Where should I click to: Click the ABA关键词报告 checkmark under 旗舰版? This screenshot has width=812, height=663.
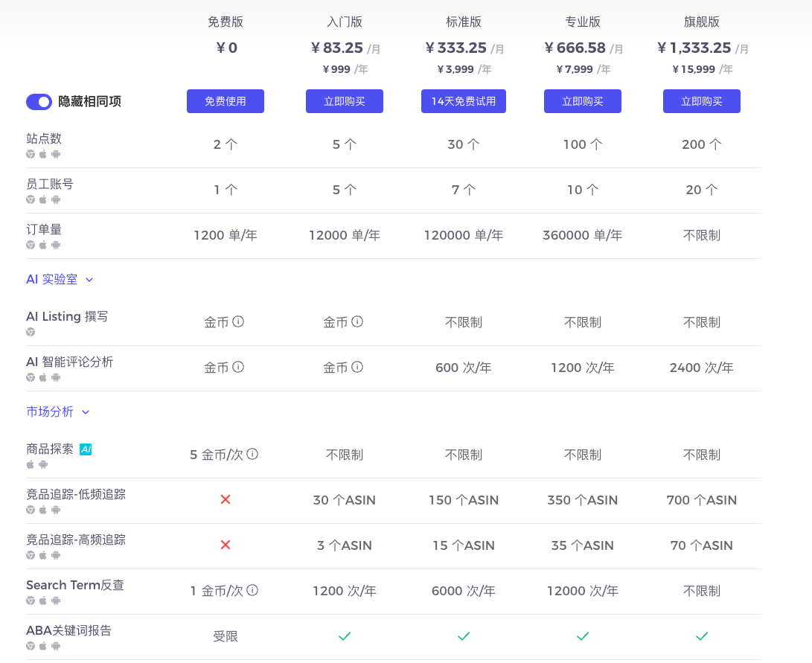702,636
